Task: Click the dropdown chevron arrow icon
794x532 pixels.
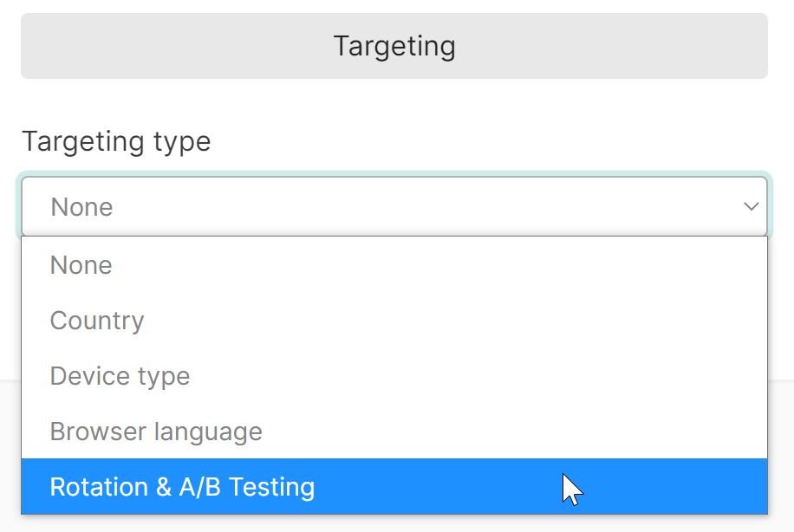Action: pyautogui.click(x=751, y=206)
